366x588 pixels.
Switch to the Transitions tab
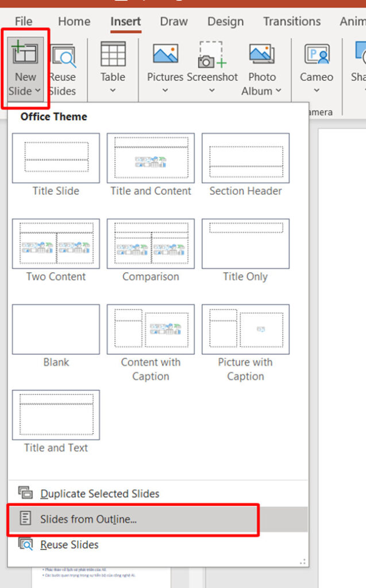tap(292, 22)
